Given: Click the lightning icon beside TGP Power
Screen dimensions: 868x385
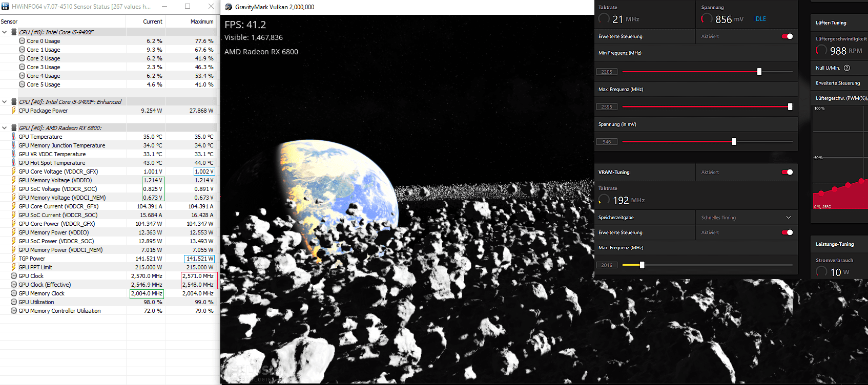Looking at the screenshot, I should click(14, 259).
